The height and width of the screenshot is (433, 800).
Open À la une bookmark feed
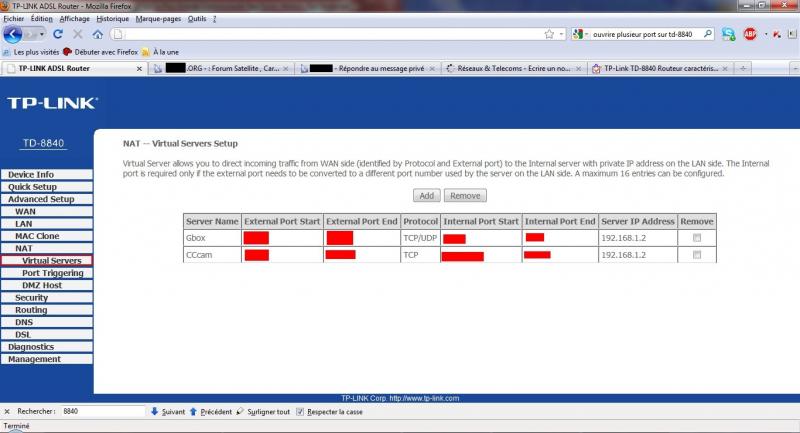pos(161,52)
